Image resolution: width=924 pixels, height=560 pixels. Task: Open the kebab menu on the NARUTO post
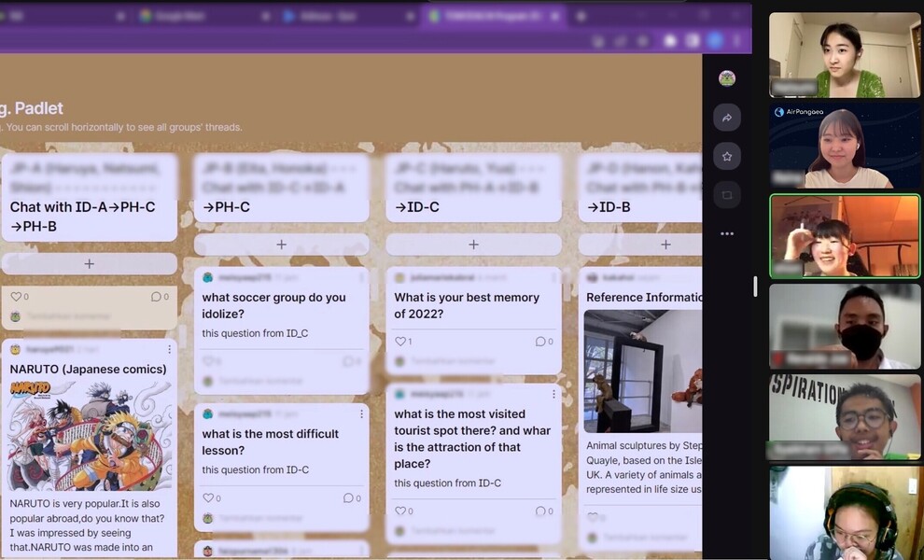[x=169, y=349]
